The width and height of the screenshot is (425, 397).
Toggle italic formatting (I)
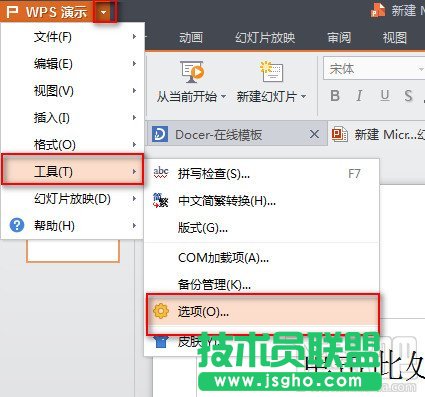pyautogui.click(x=359, y=96)
